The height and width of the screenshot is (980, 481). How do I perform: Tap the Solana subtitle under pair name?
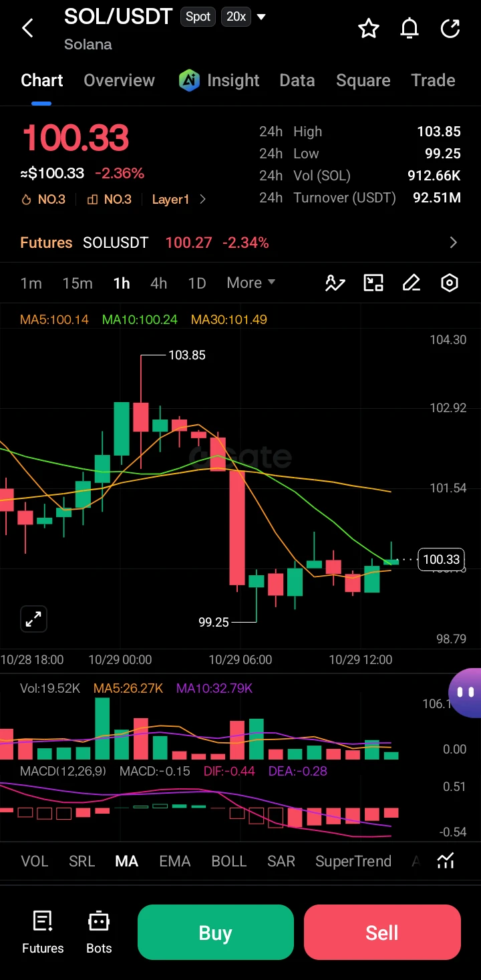(x=88, y=45)
